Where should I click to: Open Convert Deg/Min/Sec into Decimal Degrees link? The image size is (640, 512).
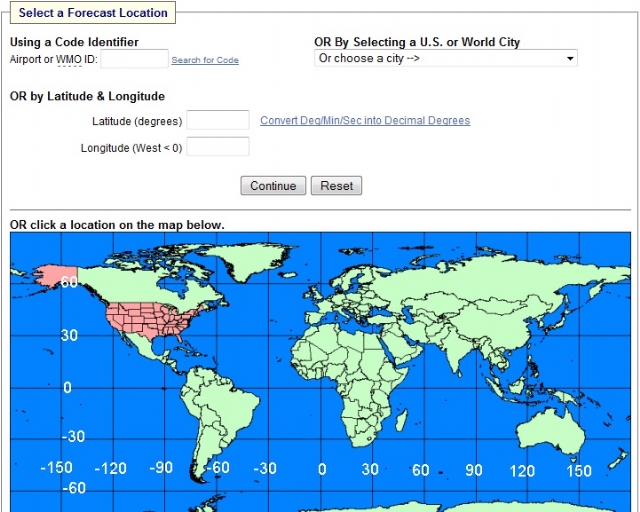[365, 120]
